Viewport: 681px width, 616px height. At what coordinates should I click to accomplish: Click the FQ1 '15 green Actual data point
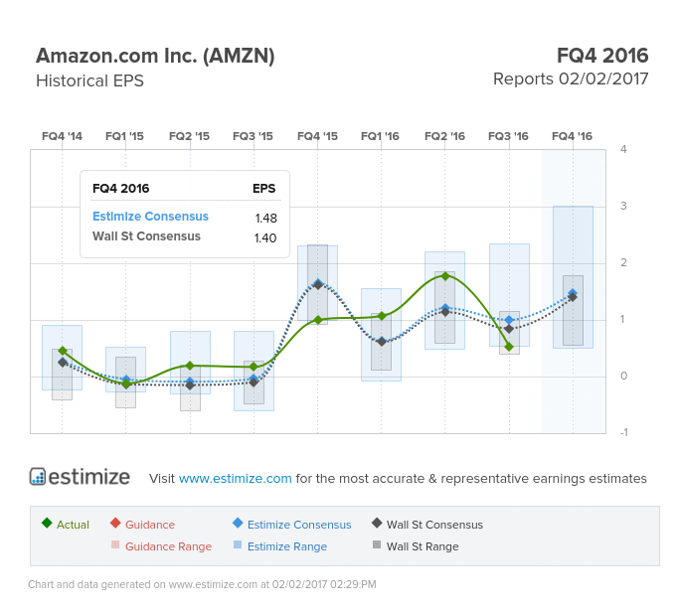126,384
